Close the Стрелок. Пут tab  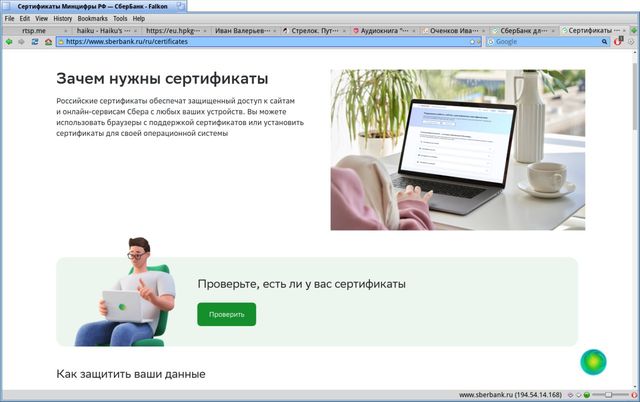[x=344, y=31]
